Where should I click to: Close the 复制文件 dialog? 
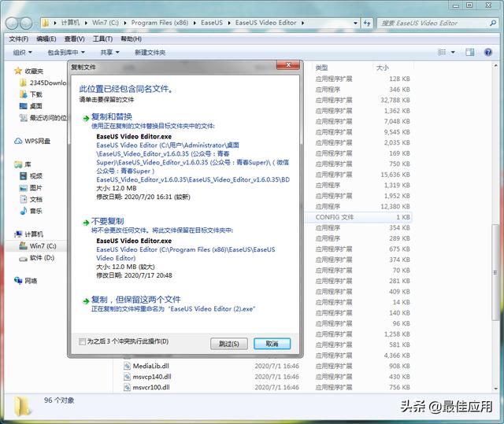(287, 65)
